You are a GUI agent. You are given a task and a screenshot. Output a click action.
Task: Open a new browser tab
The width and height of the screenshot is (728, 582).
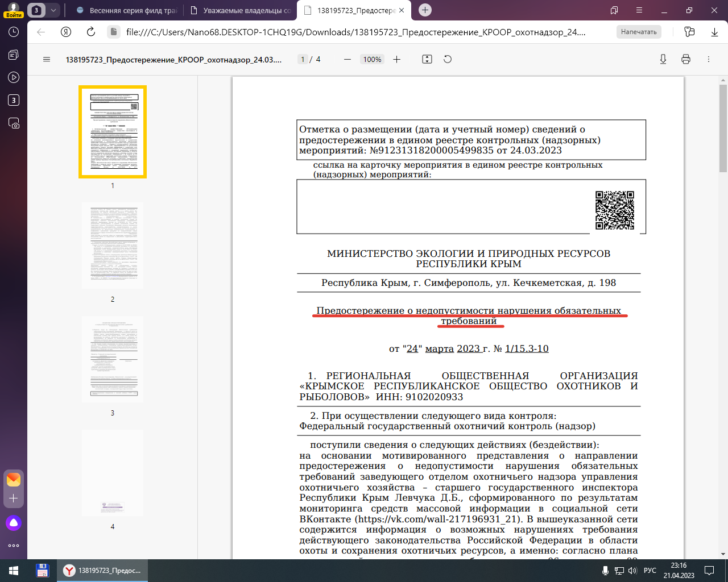point(425,10)
